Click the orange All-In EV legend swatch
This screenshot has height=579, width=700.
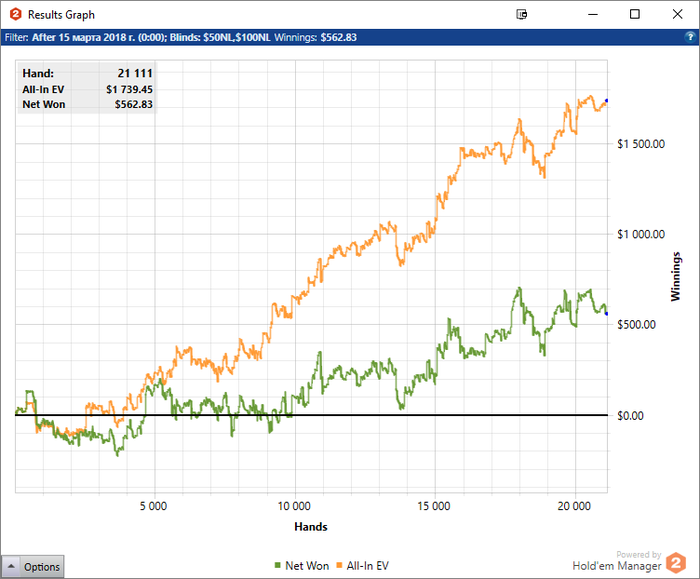339,566
